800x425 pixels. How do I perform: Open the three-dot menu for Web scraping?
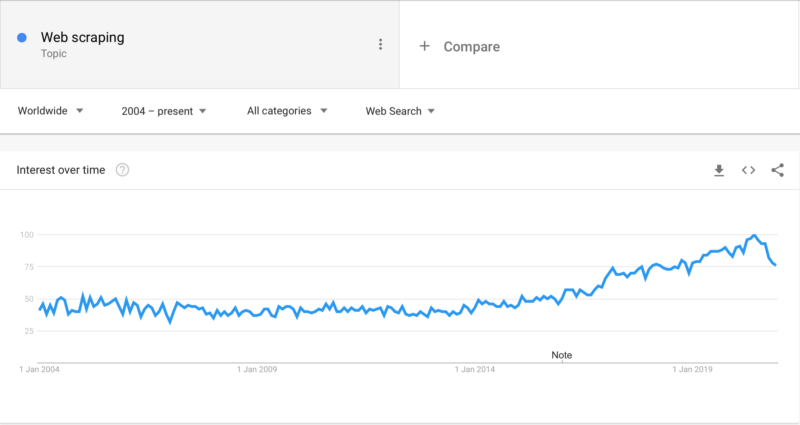click(380, 44)
